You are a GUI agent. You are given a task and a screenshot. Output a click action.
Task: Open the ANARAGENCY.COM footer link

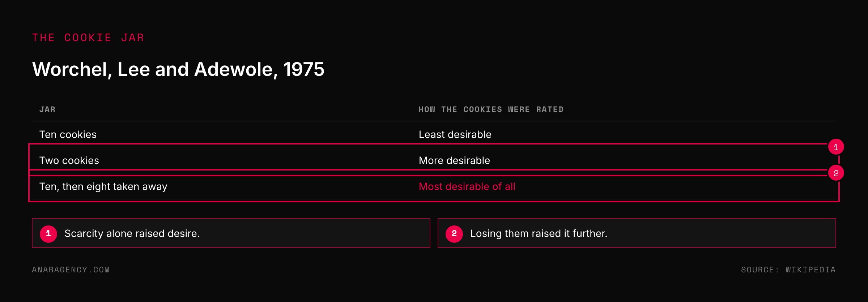click(71, 270)
